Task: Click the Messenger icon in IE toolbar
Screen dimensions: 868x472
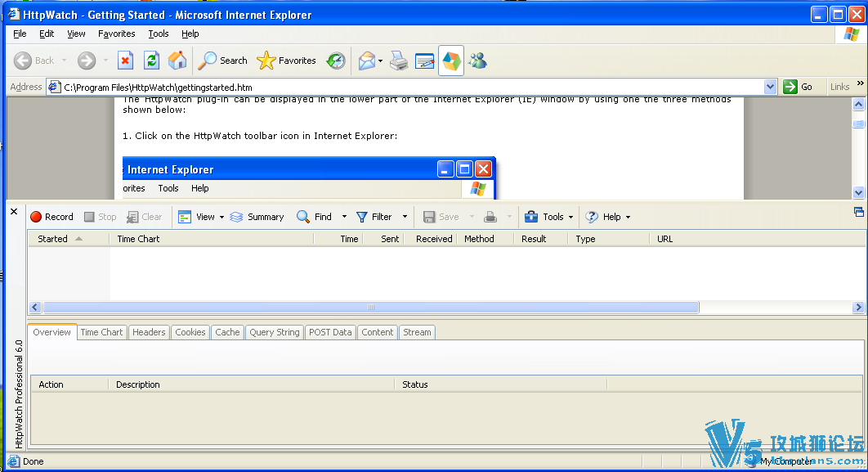Action: pos(478,61)
